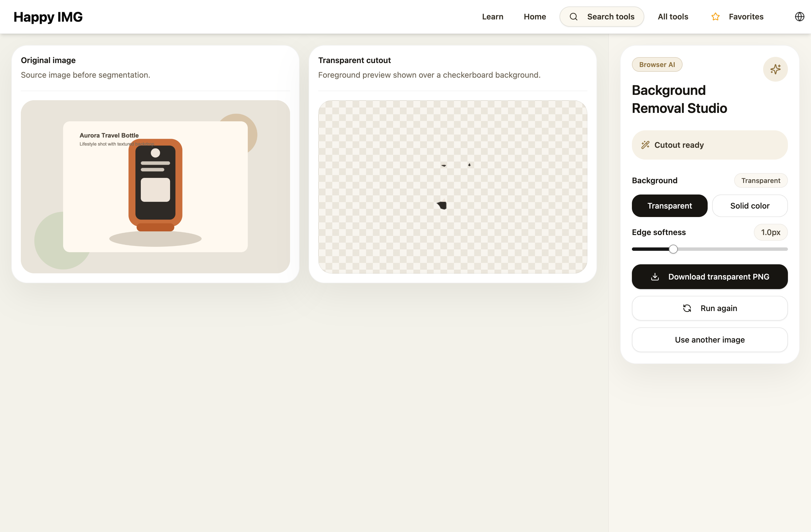811x532 pixels.
Task: Click the star icon next to Favorites
Action: tap(715, 16)
